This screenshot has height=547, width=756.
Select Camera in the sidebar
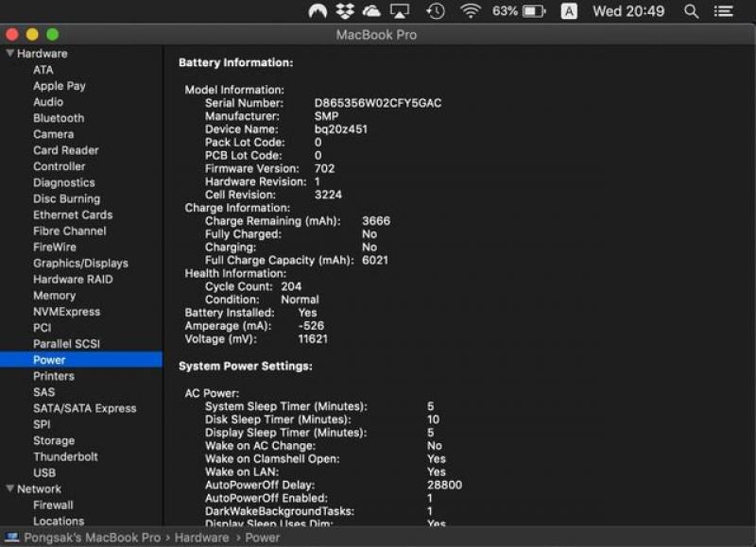click(x=54, y=134)
